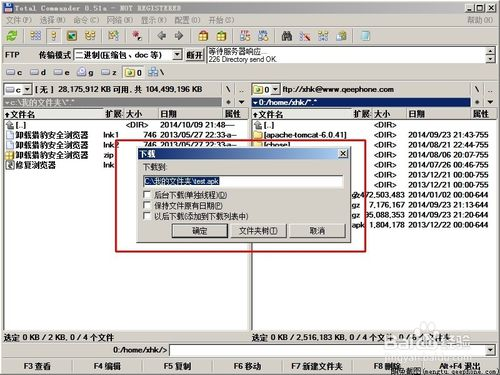Viewport: 500px width, 375px height.
Task: Click the 确定 button in download dialog
Action: coord(200,231)
